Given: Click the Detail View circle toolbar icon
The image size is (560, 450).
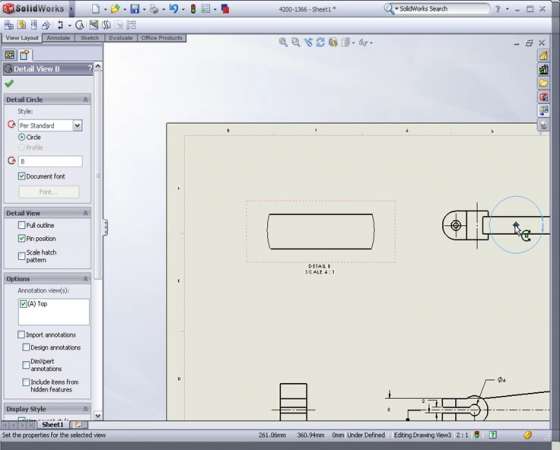Looking at the screenshot, I should pos(80,25).
